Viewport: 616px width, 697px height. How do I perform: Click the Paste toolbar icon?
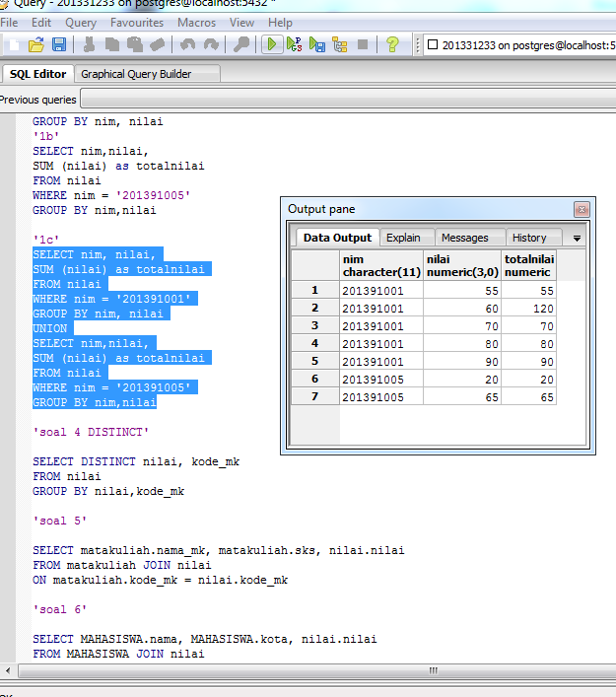click(x=135, y=45)
